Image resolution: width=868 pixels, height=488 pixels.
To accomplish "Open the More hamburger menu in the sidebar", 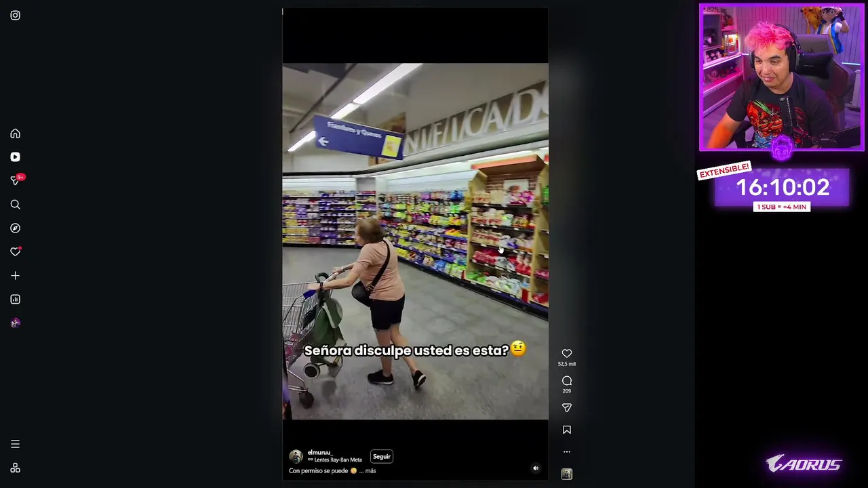I will coord(15,444).
